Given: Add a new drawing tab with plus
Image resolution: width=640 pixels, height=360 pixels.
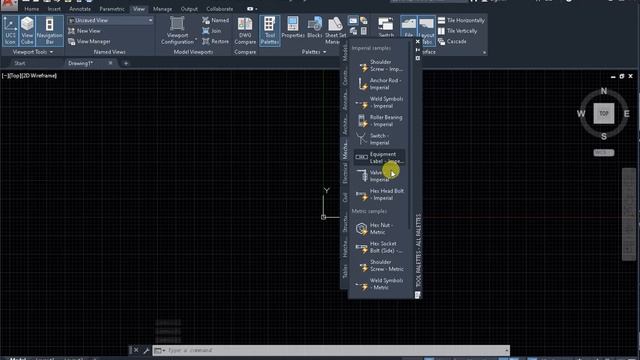Looking at the screenshot, I should tap(126, 63).
